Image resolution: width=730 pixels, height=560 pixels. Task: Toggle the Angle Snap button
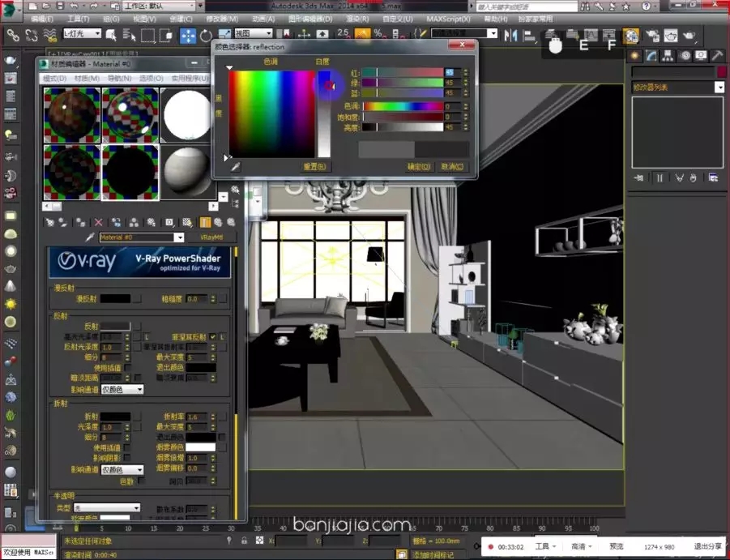pos(361,35)
